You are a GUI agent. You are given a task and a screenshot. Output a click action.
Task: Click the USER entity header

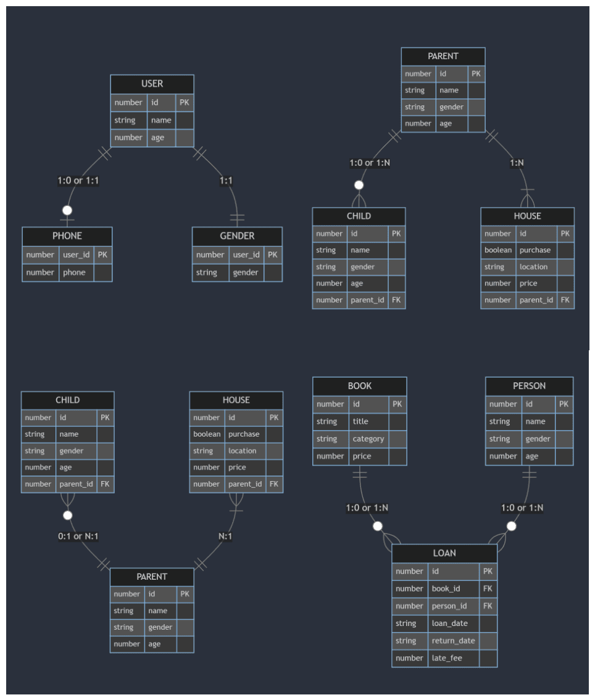[152, 84]
